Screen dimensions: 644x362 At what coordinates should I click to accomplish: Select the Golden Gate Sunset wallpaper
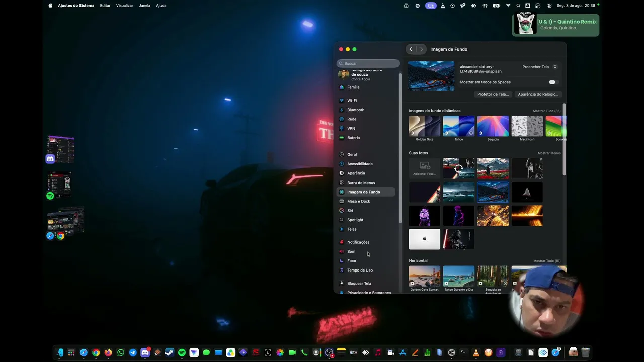tap(424, 276)
